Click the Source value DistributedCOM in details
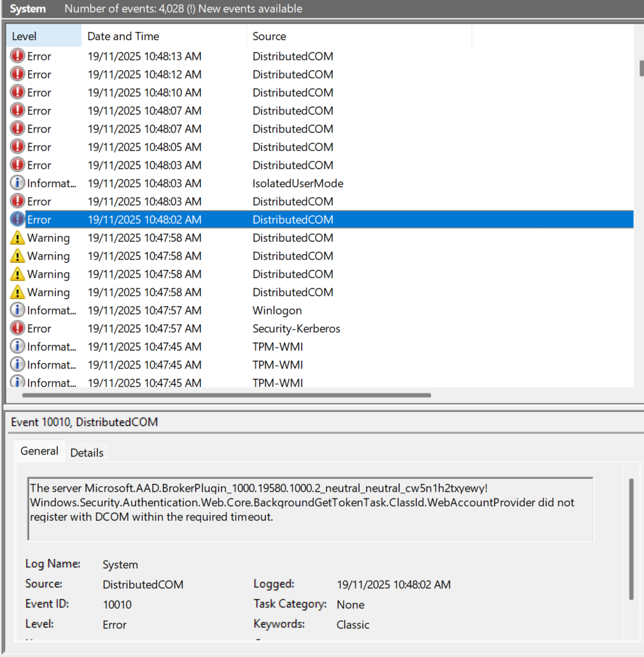 (143, 584)
